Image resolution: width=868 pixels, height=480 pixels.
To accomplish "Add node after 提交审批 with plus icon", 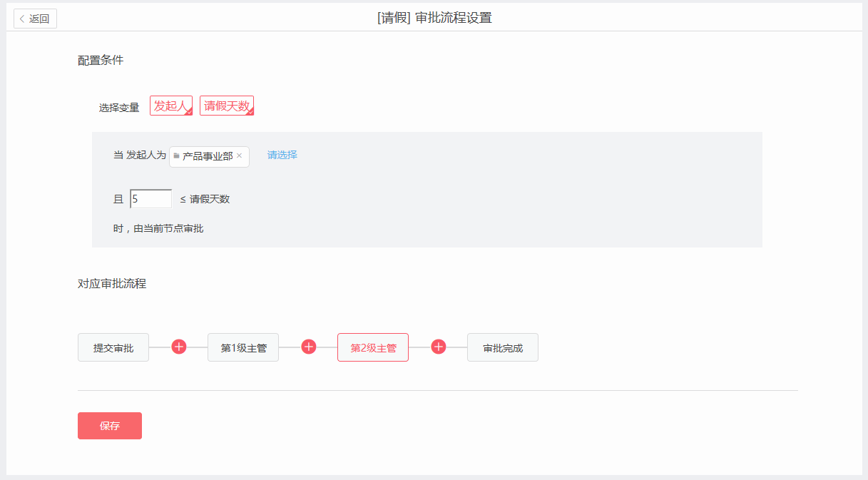I will point(179,347).
